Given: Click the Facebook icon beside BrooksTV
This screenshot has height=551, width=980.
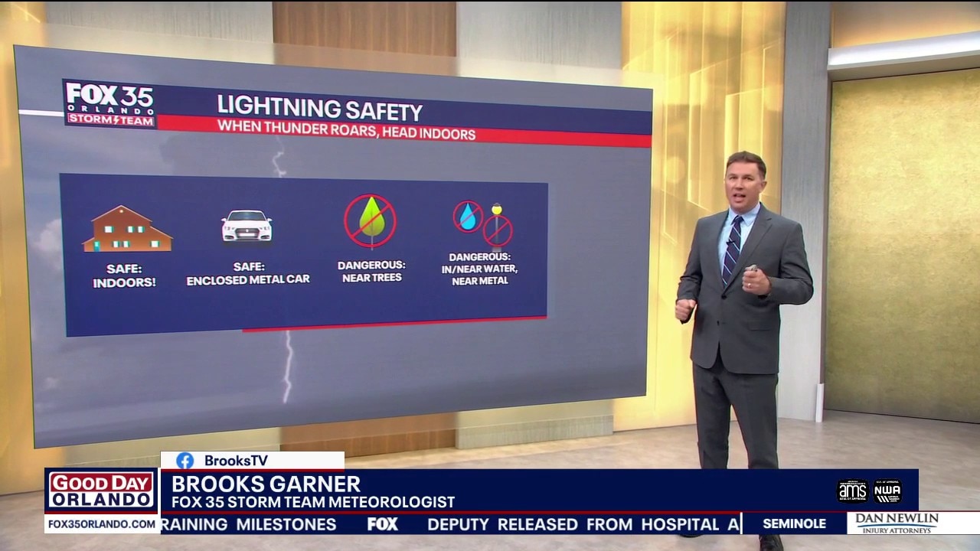Looking at the screenshot, I should 185,461.
